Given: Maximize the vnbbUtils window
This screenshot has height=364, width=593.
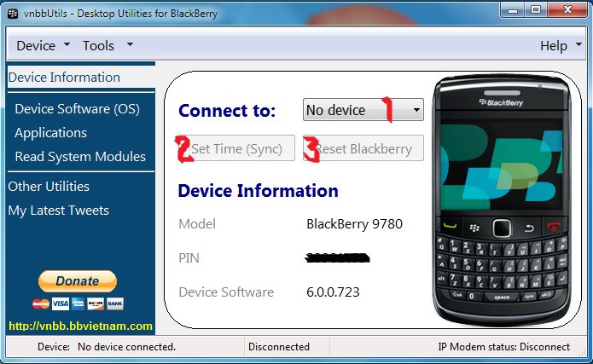Looking at the screenshot, I should click(x=536, y=10).
